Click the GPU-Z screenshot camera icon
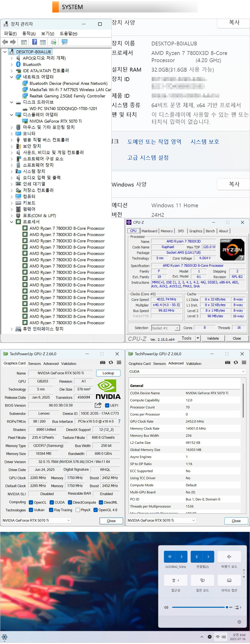This screenshot has height=644, width=250. [x=103, y=362]
